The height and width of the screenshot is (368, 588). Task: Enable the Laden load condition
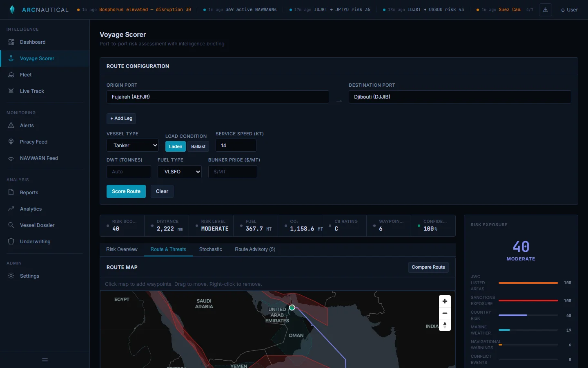coord(175,146)
